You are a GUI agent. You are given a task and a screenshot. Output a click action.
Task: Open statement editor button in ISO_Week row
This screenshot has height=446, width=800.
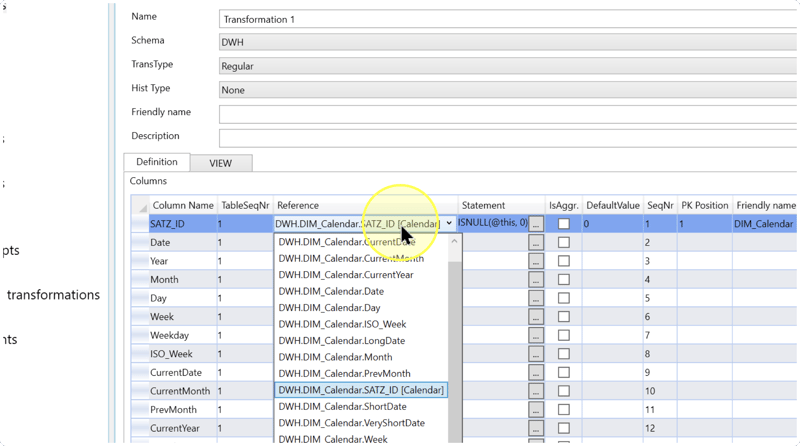pyautogui.click(x=536, y=354)
